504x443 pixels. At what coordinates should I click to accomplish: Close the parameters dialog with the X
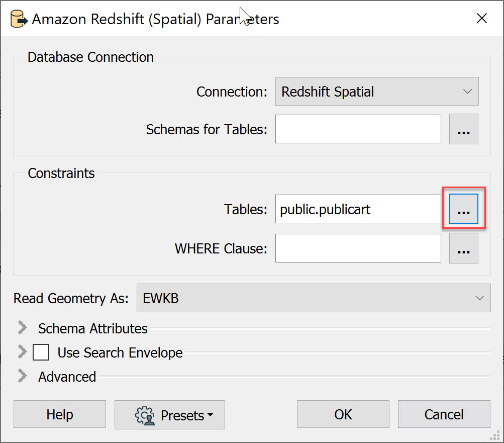(x=481, y=18)
